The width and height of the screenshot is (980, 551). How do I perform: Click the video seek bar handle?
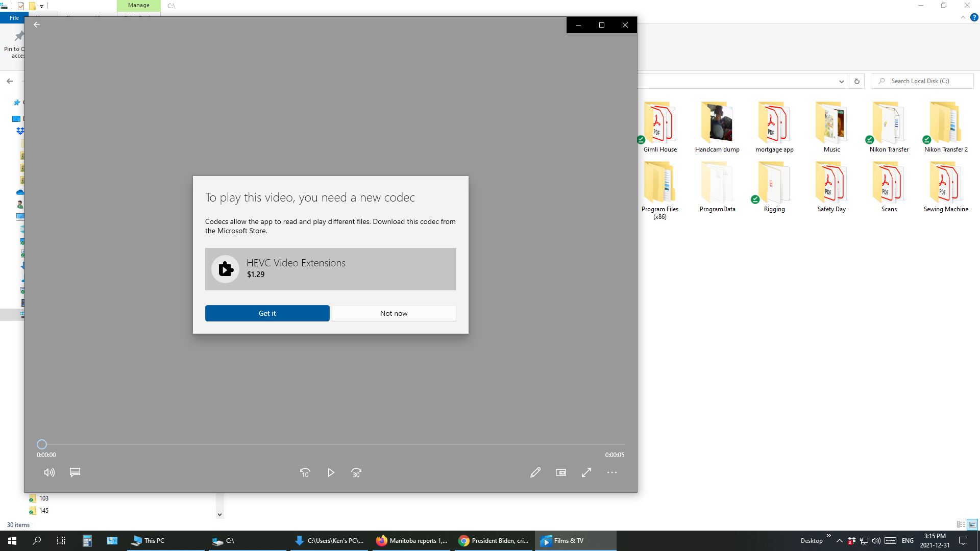(x=42, y=444)
